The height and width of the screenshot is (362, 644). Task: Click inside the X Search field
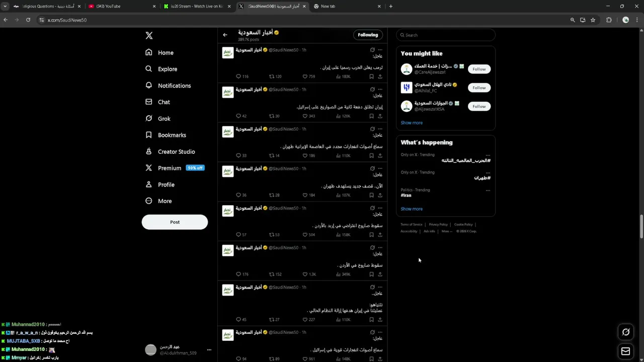446,35
